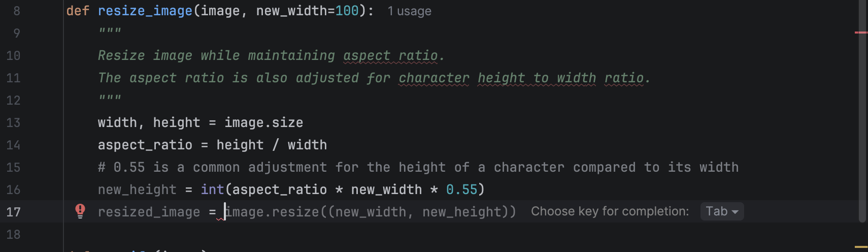Image resolution: width=868 pixels, height=252 pixels.
Task: Click the comment on line 15
Action: pos(418,167)
